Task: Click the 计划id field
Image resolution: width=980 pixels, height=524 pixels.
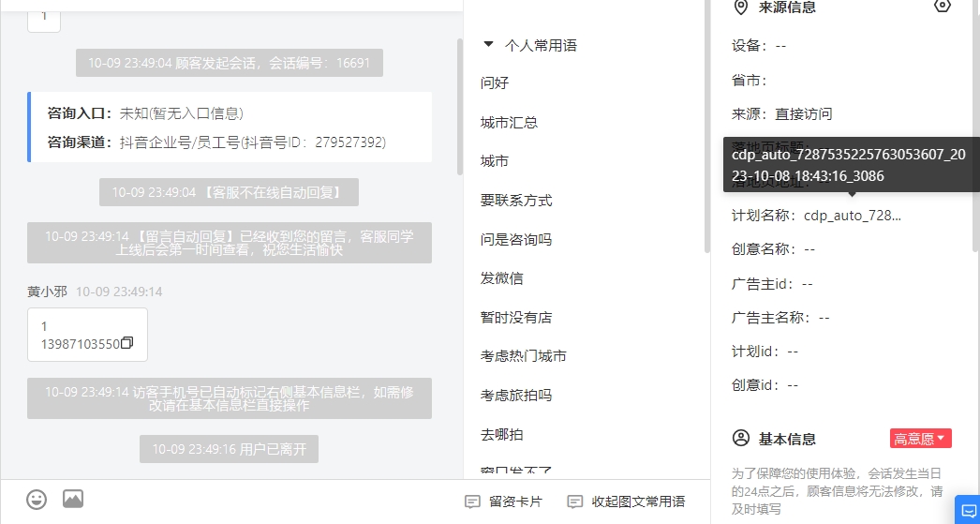Action: coord(765,352)
